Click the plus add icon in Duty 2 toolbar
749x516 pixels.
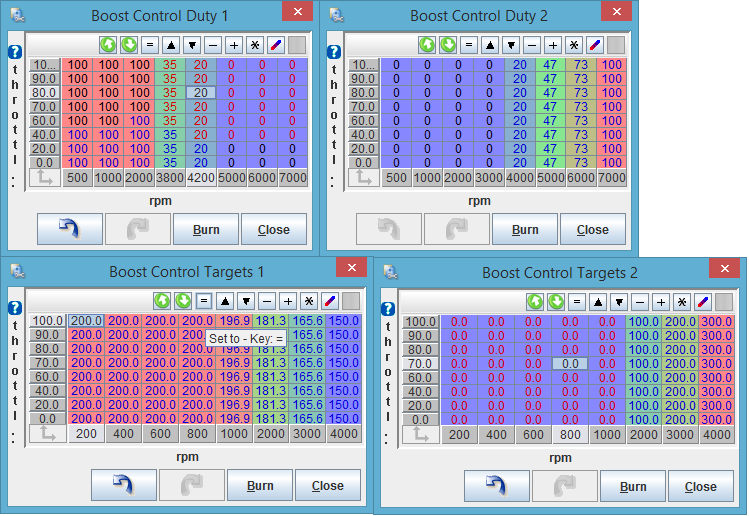[553, 45]
